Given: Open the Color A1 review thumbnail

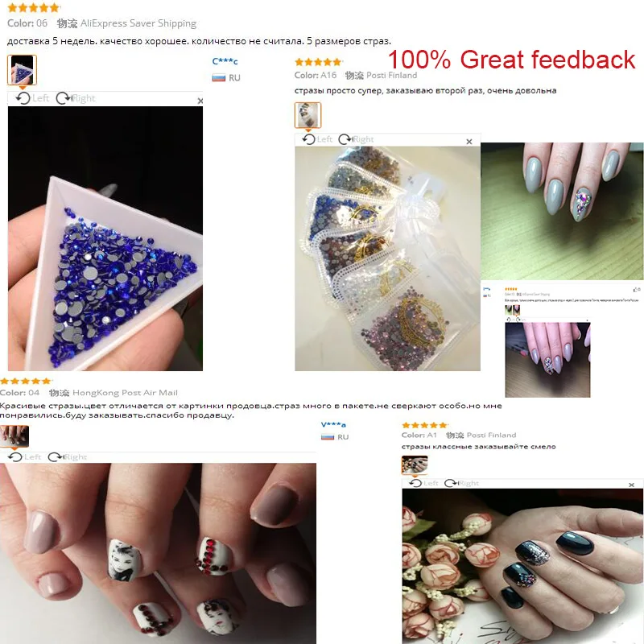Looking at the screenshot, I should (415, 465).
